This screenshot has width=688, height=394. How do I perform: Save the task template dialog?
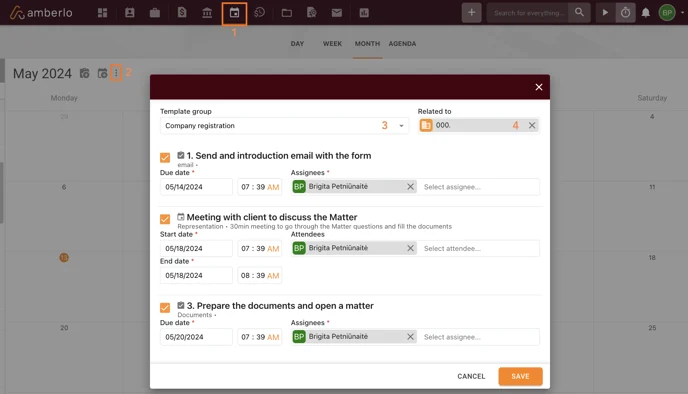point(520,376)
